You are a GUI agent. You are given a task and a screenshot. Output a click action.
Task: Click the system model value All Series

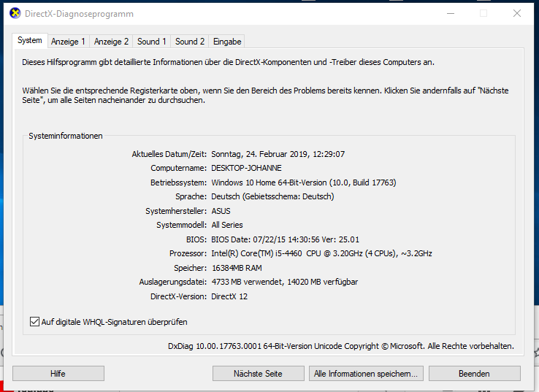[227, 225]
